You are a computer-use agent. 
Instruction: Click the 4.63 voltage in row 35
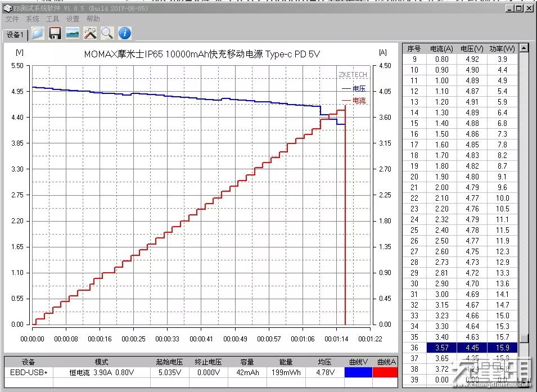click(472, 337)
